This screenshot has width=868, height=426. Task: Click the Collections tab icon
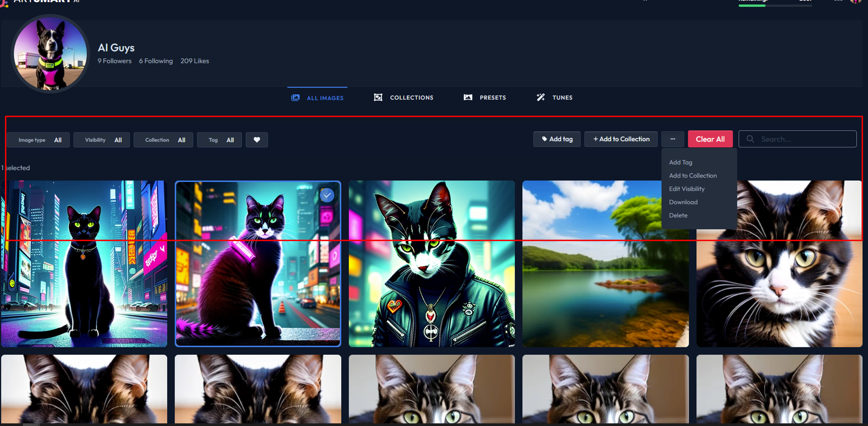(378, 97)
